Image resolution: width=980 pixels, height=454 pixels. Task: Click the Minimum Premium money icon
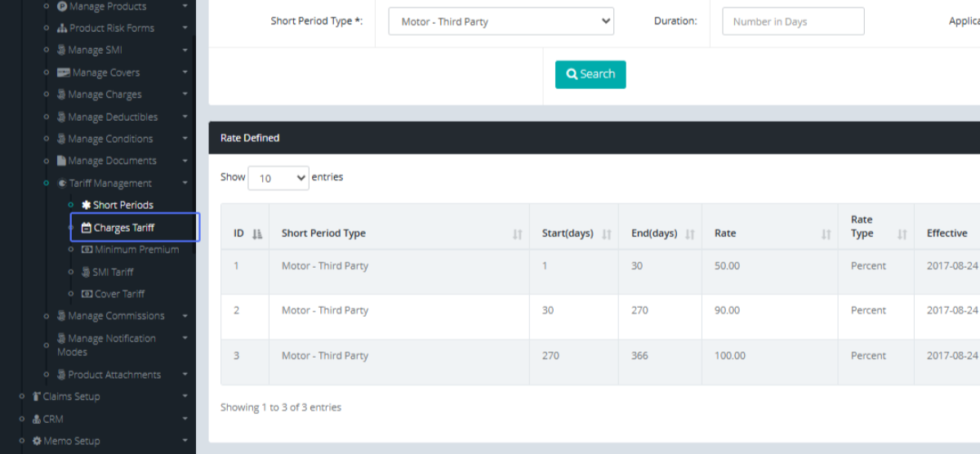[x=87, y=250]
